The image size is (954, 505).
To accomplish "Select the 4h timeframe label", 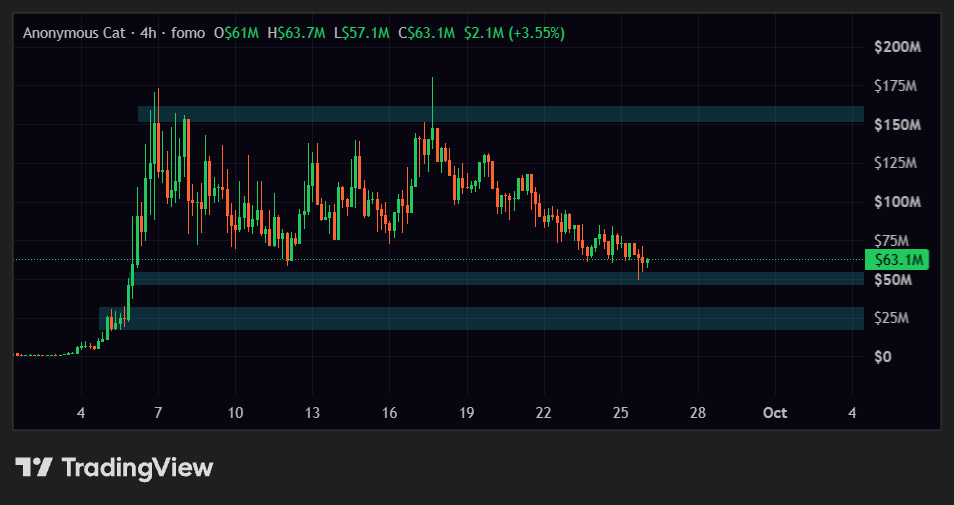I will click(x=148, y=33).
